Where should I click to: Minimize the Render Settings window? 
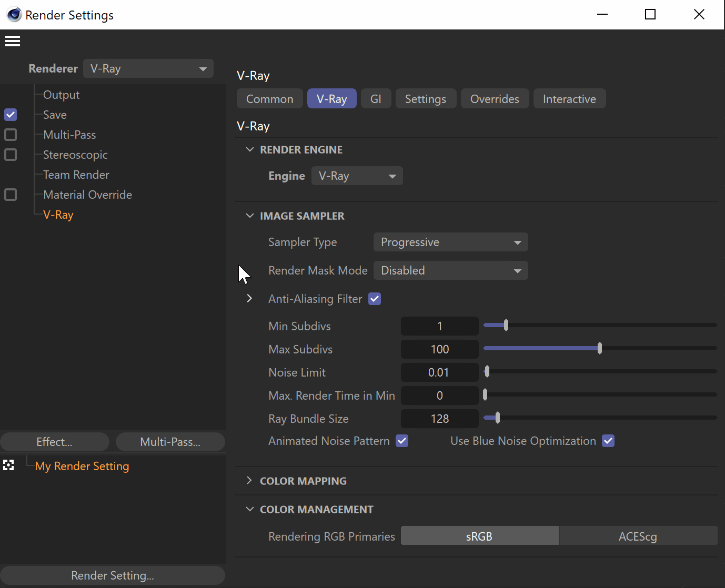[602, 14]
